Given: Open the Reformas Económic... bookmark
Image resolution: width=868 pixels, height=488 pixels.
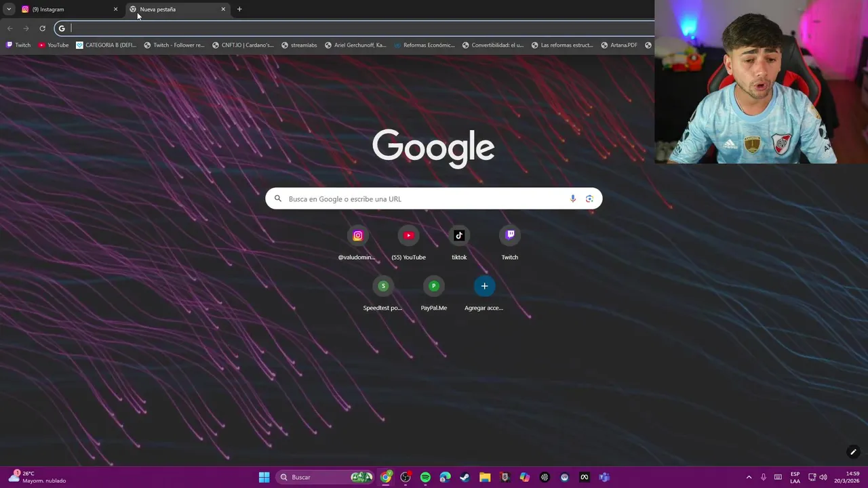Looking at the screenshot, I should point(425,45).
